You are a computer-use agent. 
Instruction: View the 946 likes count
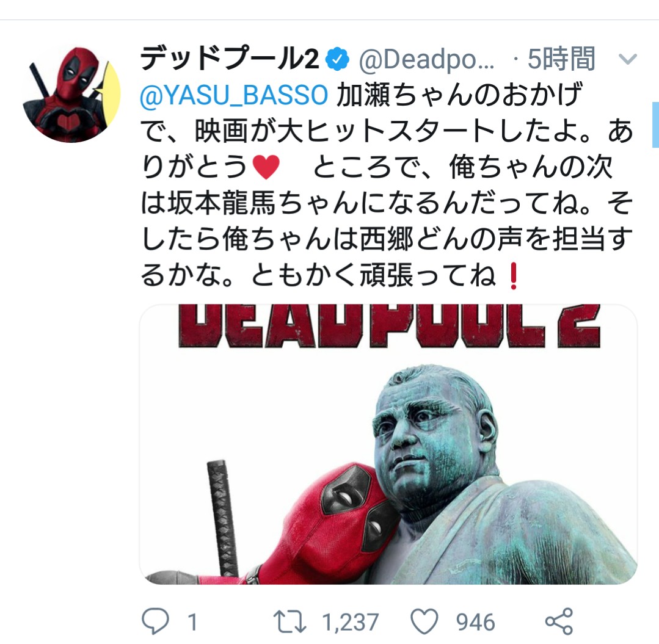[475, 622]
